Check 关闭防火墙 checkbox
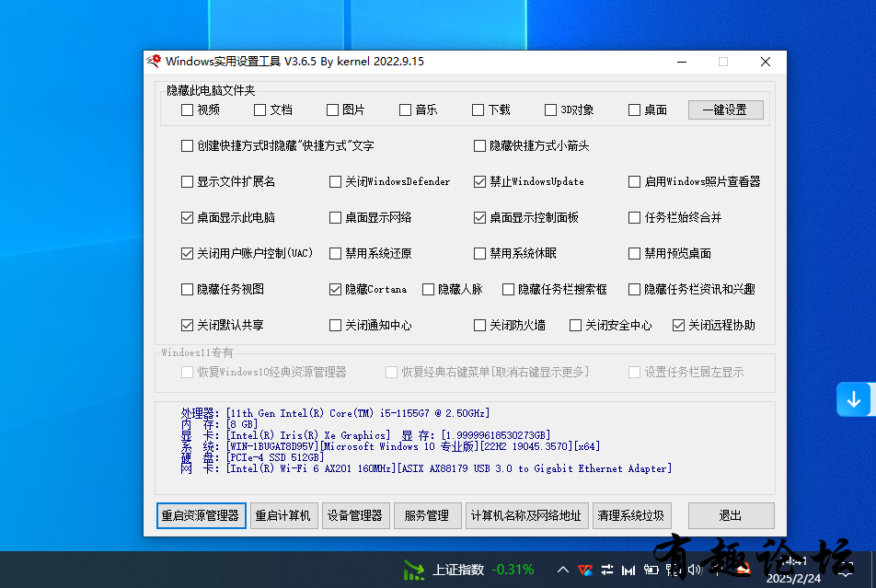This screenshot has height=588, width=876. click(x=479, y=325)
